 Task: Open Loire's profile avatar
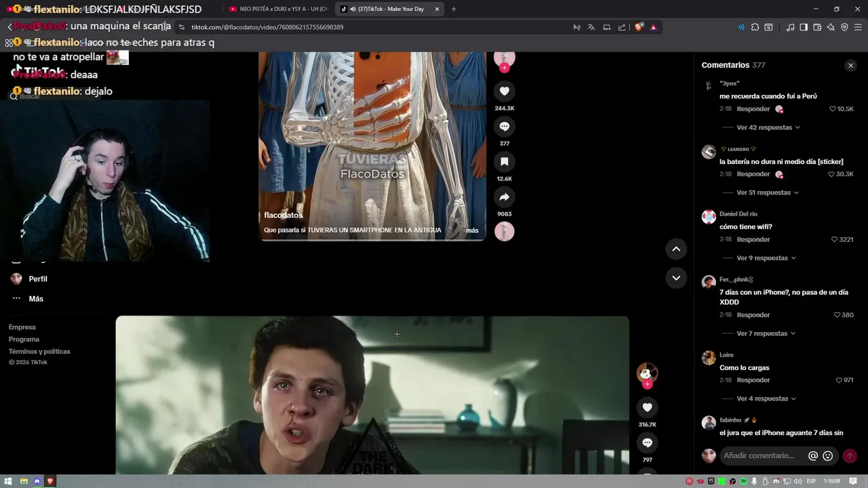tap(709, 358)
